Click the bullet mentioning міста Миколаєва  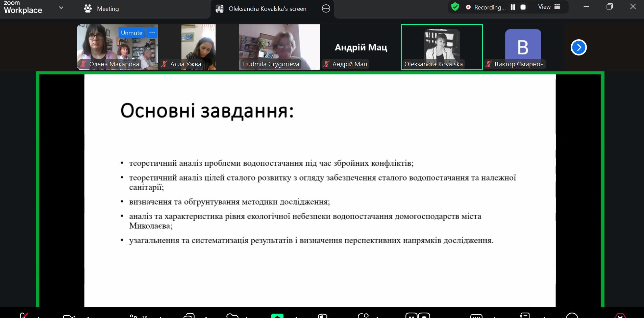coord(305,221)
